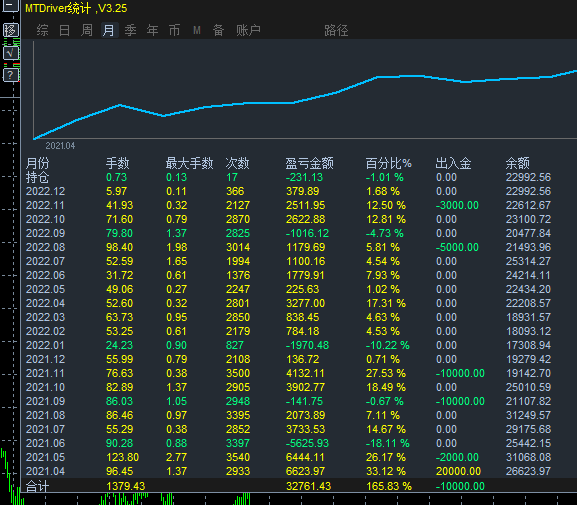Image resolution: width=577 pixels, height=505 pixels.
Task: Click the 路径 path button
Action: click(336, 30)
